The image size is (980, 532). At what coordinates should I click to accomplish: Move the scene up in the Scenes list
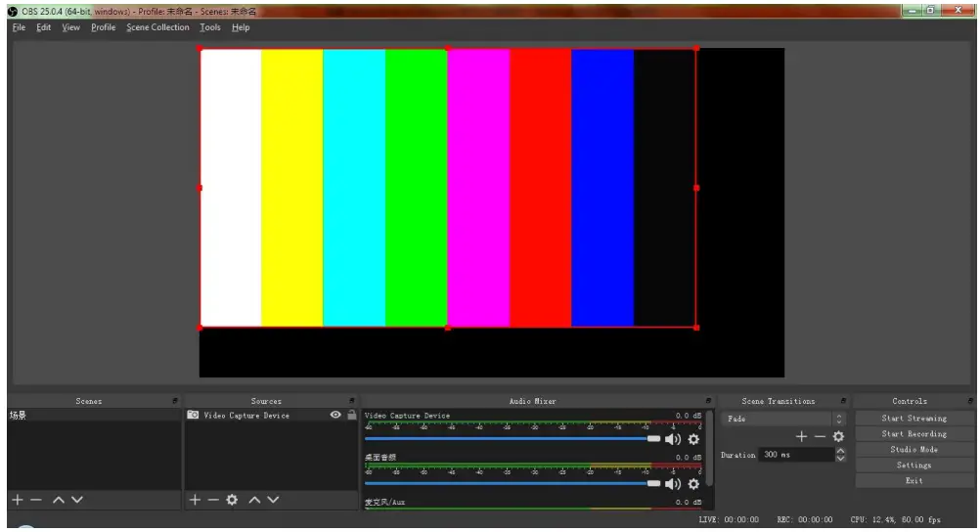click(59, 500)
